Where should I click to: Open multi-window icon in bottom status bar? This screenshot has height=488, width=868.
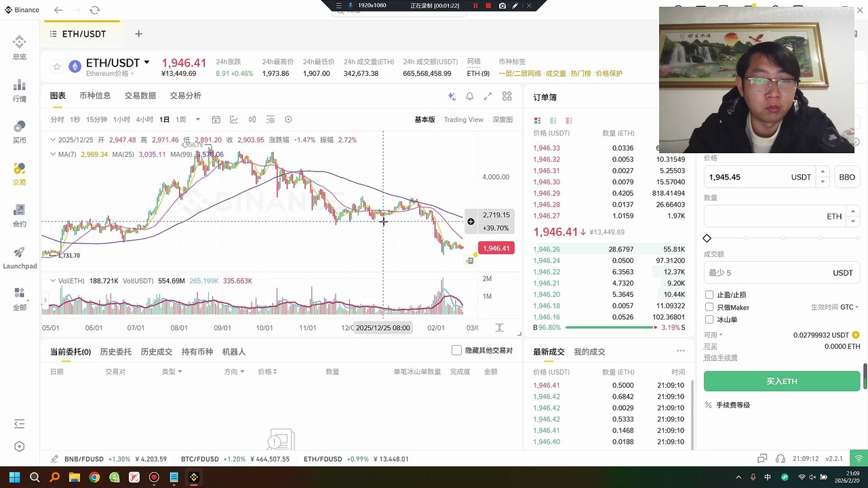[x=762, y=459]
